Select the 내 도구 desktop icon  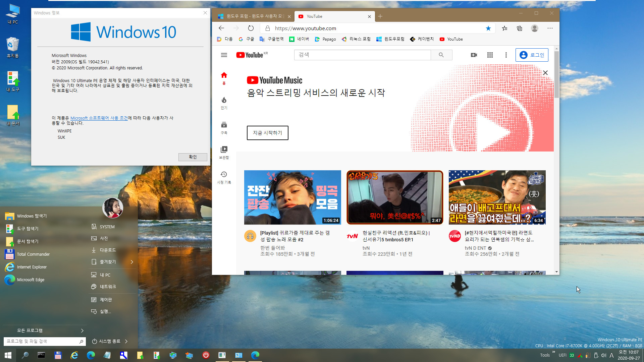click(13, 81)
